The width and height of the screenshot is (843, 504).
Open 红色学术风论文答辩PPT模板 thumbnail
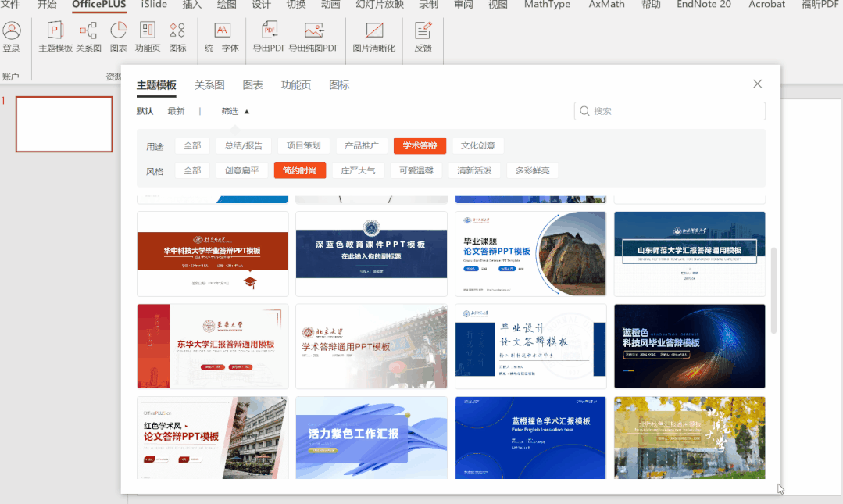[x=213, y=438]
